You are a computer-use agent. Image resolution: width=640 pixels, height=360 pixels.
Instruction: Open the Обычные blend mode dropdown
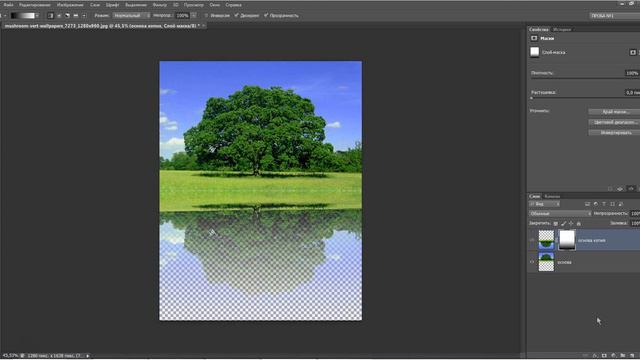tap(560, 213)
